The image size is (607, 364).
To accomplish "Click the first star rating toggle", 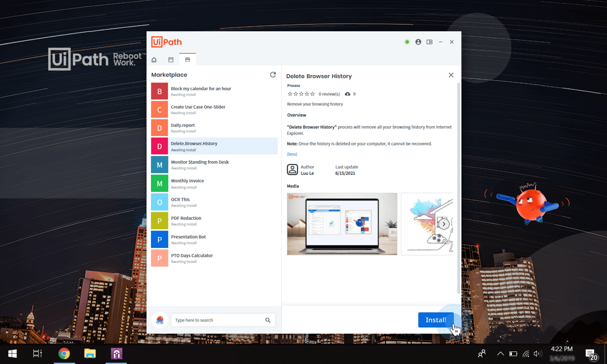I will [x=289, y=94].
